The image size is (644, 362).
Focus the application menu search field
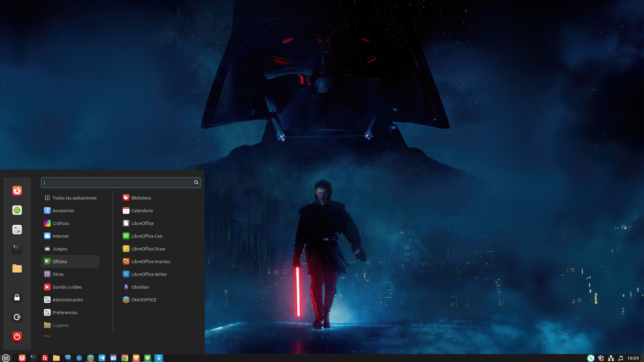pos(121,183)
